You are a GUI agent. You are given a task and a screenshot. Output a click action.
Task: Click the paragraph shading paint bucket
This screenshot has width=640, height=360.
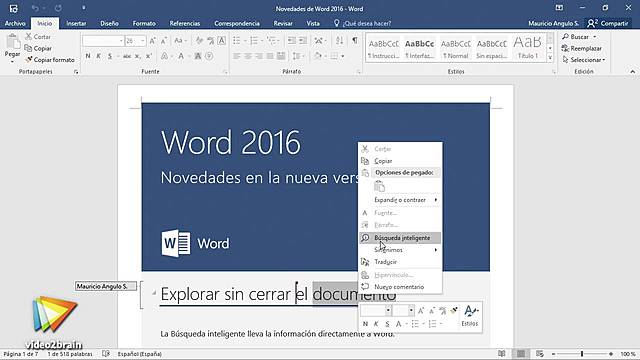click(317, 56)
